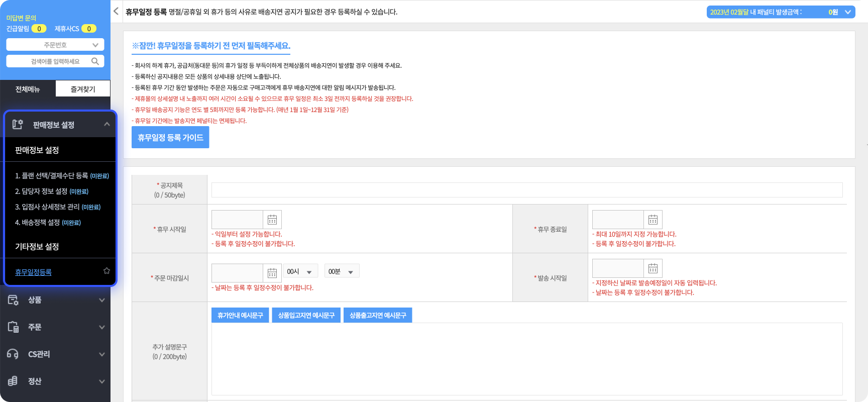
Task: Collapse the 판매정보 설정 menu section
Action: point(106,124)
